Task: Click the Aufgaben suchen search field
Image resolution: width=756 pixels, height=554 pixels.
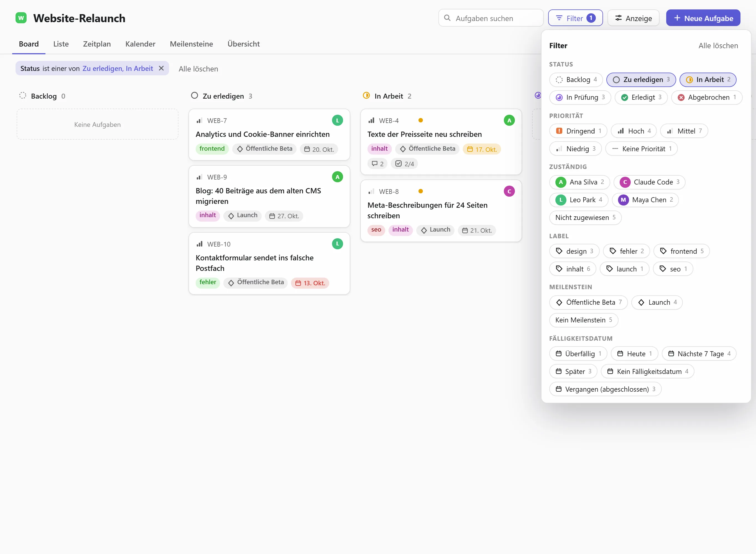Action: point(491,18)
